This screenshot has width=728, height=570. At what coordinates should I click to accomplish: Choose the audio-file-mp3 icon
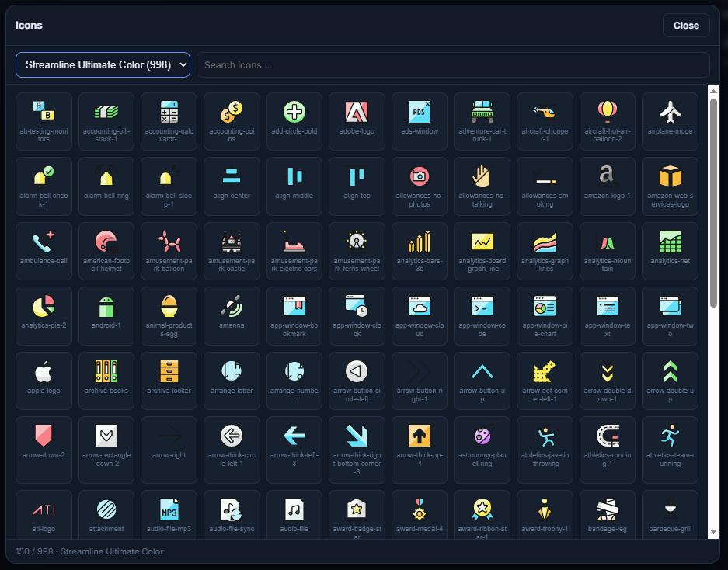point(169,514)
